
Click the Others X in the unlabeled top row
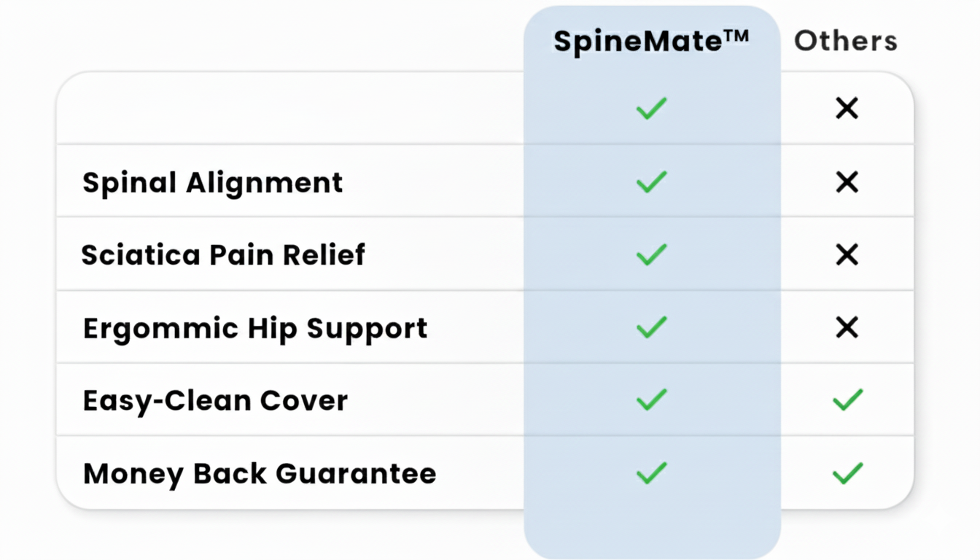tap(847, 109)
